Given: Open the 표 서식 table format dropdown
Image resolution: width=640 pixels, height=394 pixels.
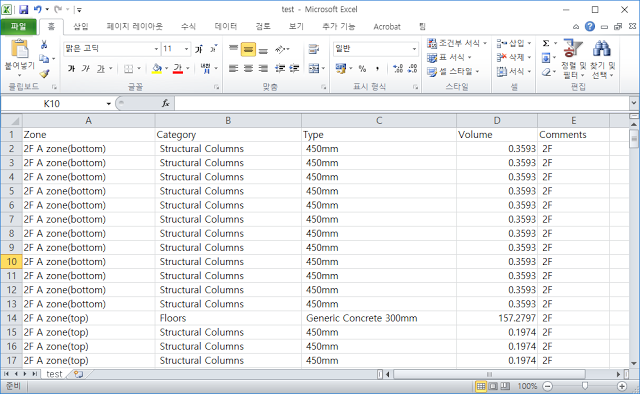Looking at the screenshot, I should pos(449,57).
